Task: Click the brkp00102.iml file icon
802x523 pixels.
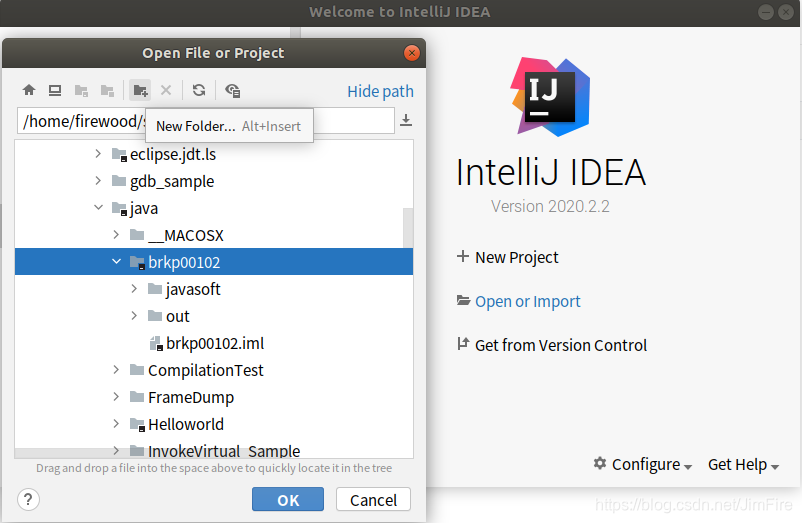Action: (x=156, y=344)
